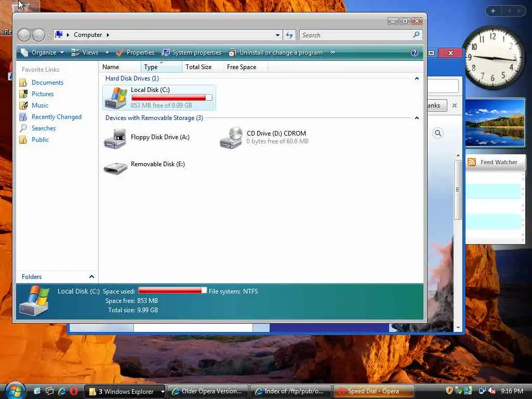Click the Hard Disk Drives (1) group label

(132, 78)
